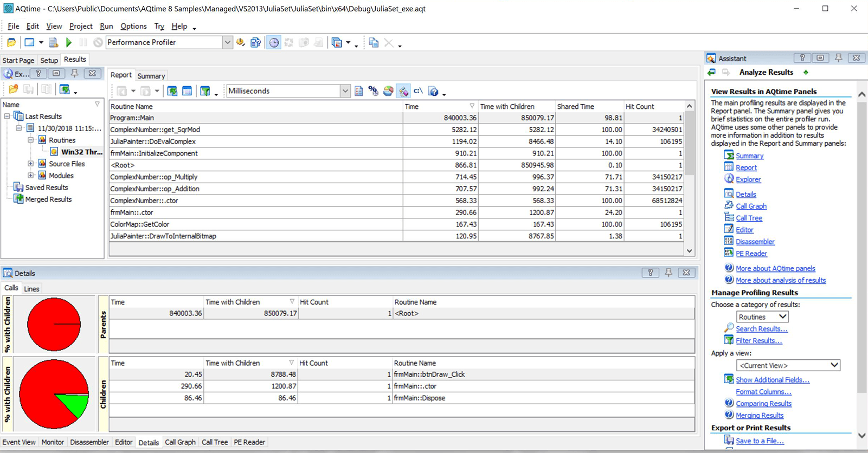This screenshot has height=453, width=868.
Task: Click the c:\ path icon in Report toolbar
Action: click(x=418, y=91)
